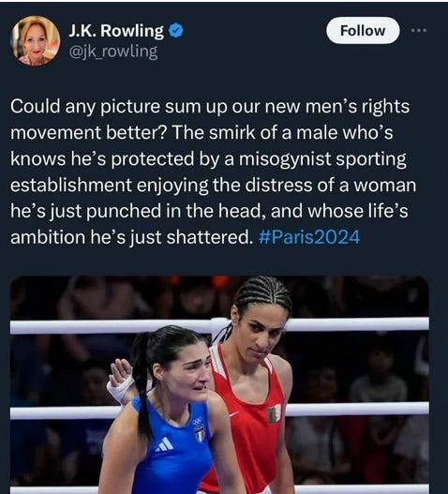Select the word "misogynist" in the tweet
448x494 pixels.
click(x=285, y=158)
